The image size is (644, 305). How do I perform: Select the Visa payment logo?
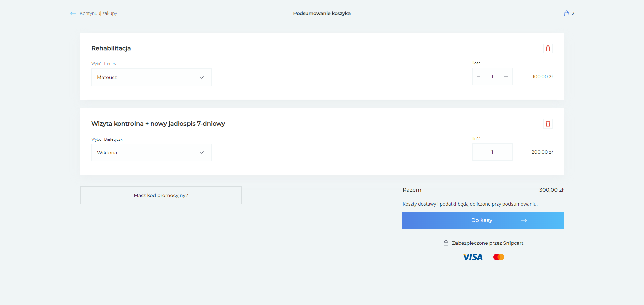(472, 257)
